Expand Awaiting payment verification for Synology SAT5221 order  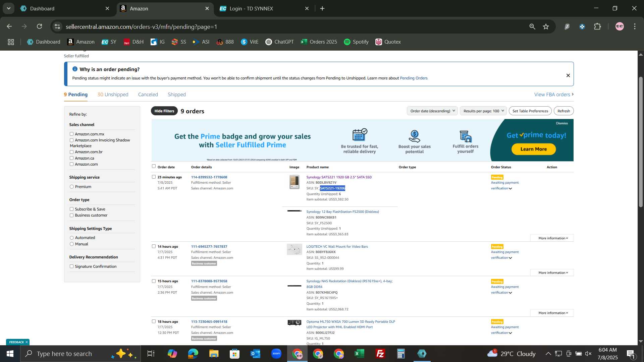click(510, 188)
